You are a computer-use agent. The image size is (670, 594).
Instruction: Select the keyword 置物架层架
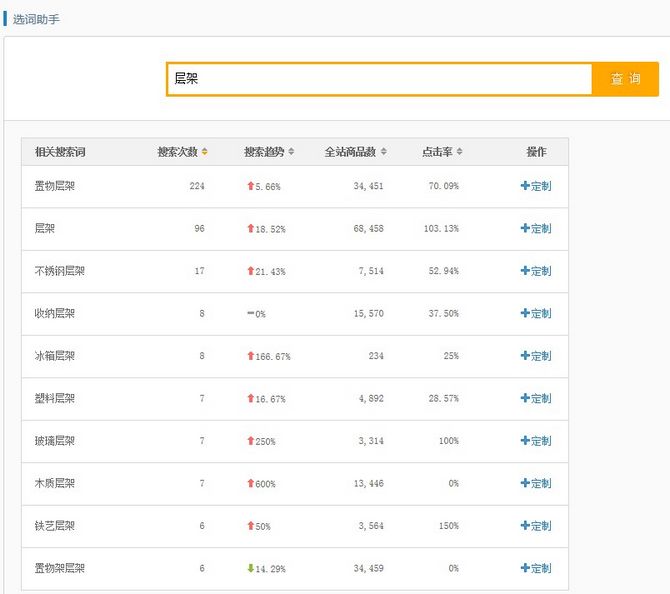pyautogui.click(x=59, y=568)
